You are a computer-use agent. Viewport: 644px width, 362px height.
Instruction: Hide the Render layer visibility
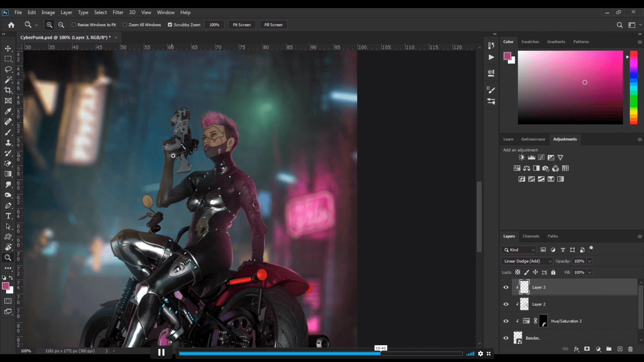point(506,338)
